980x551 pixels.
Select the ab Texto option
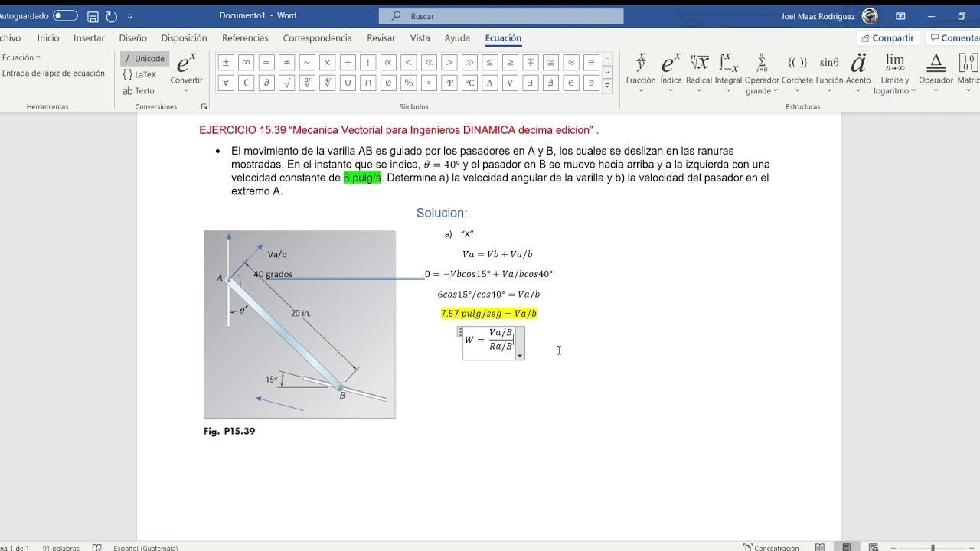click(x=139, y=90)
